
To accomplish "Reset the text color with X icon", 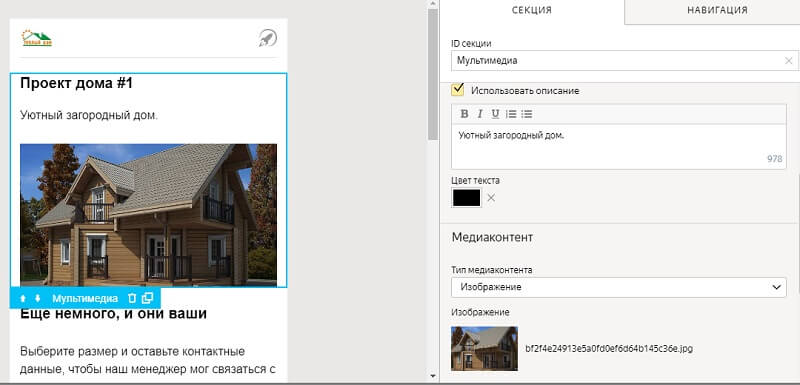I will click(x=491, y=198).
